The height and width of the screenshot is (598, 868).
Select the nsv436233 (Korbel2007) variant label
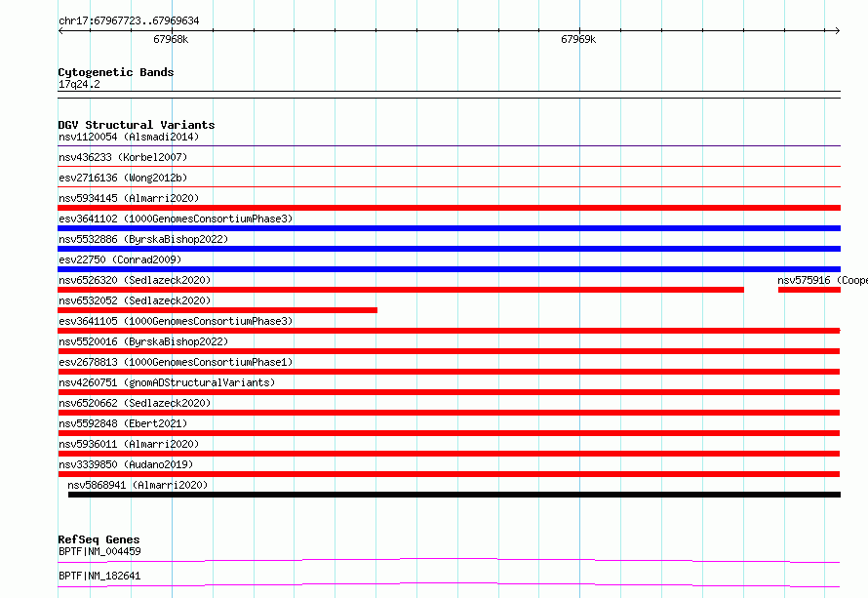click(123, 157)
